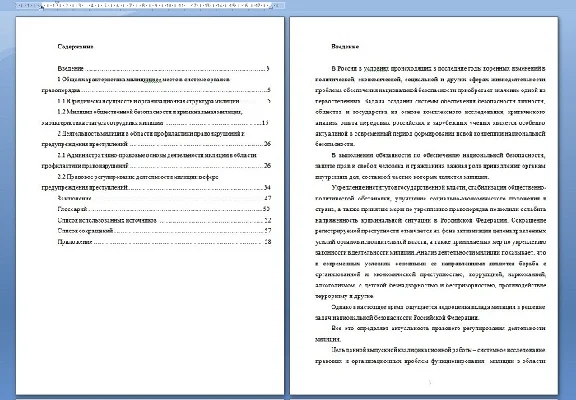This screenshot has width=576, height=400.
Task: Click the line beginning "Все это определяет актуальность"
Action: click(439, 328)
